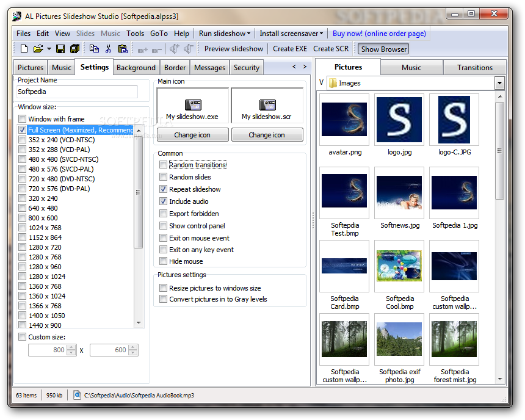Expand the open-folder recent files arrow
The image size is (525, 420).
49,49
